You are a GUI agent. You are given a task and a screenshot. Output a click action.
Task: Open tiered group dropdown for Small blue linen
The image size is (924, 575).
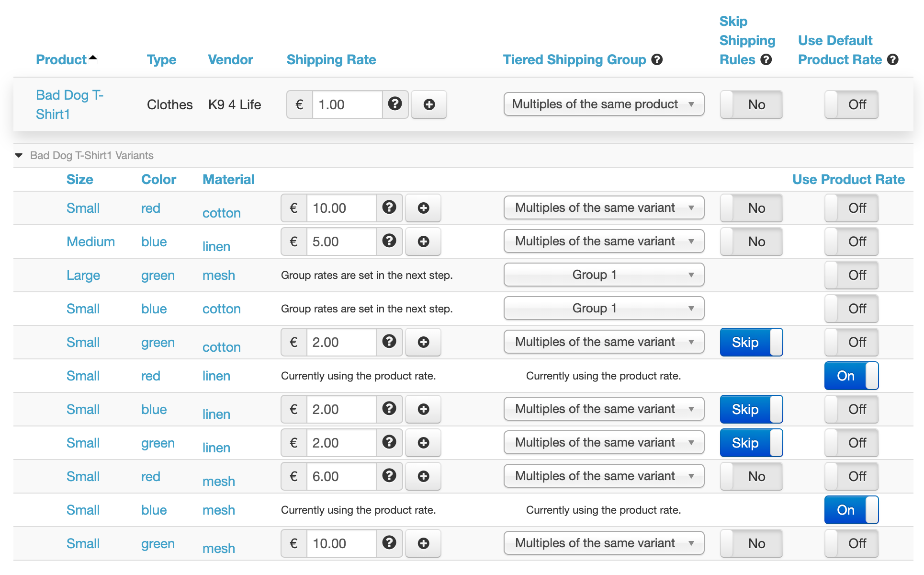click(604, 409)
